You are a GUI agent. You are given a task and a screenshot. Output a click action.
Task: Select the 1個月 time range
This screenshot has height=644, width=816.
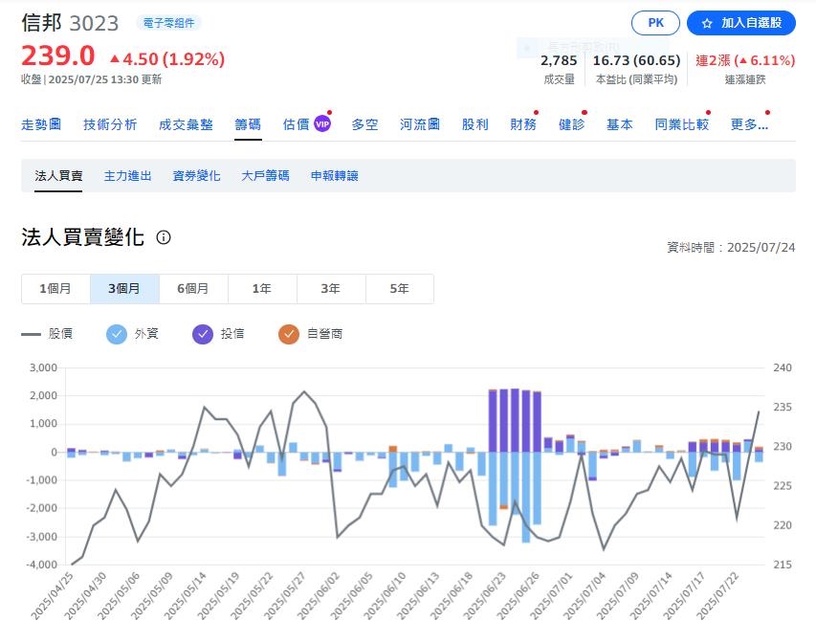pos(55,289)
